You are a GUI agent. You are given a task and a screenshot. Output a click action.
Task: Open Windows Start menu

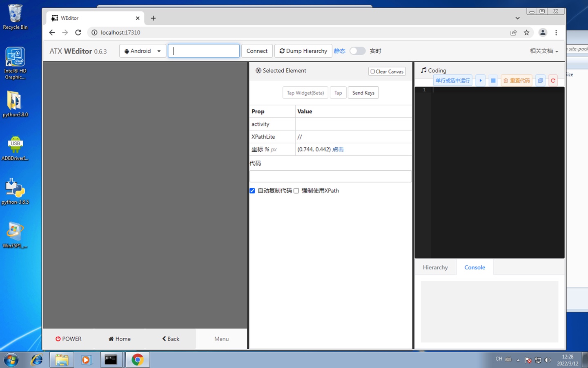click(11, 360)
